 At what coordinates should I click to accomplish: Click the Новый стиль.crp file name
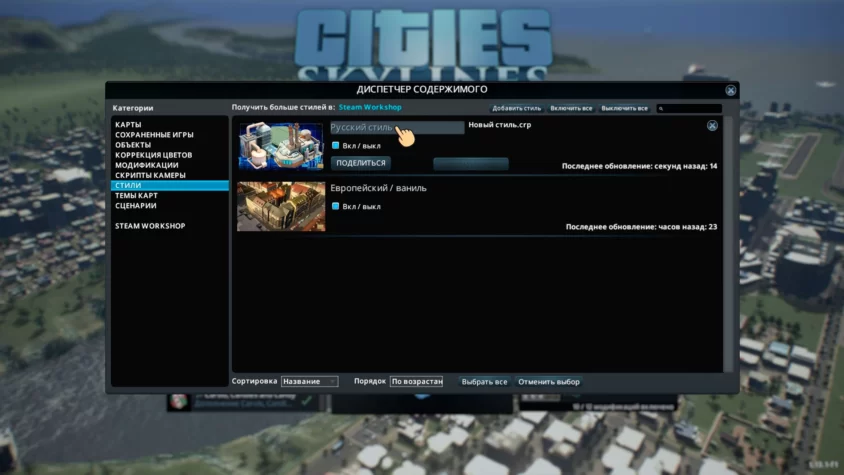tap(500, 125)
